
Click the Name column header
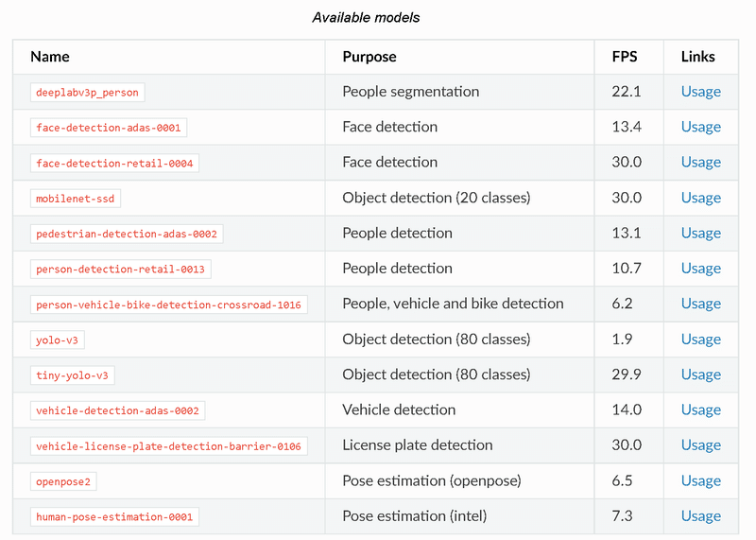click(x=50, y=57)
